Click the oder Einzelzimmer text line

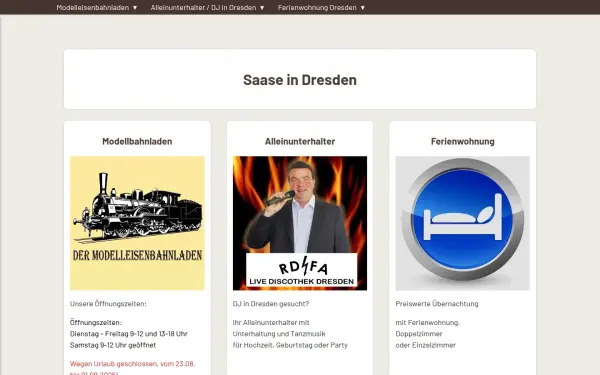pos(426,345)
